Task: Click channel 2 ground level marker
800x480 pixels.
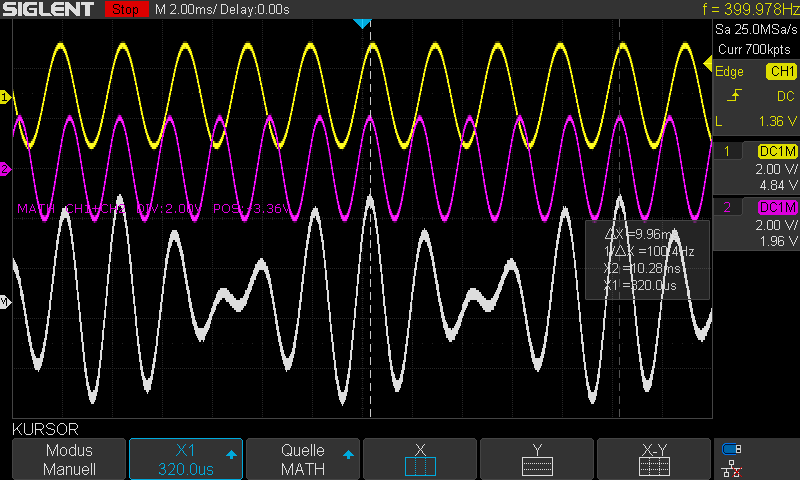Action: click(x=6, y=169)
